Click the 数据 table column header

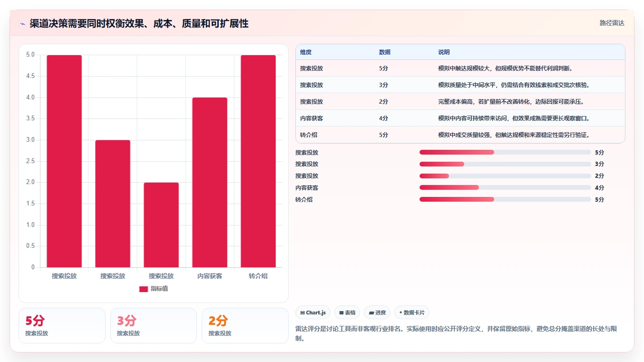point(385,52)
